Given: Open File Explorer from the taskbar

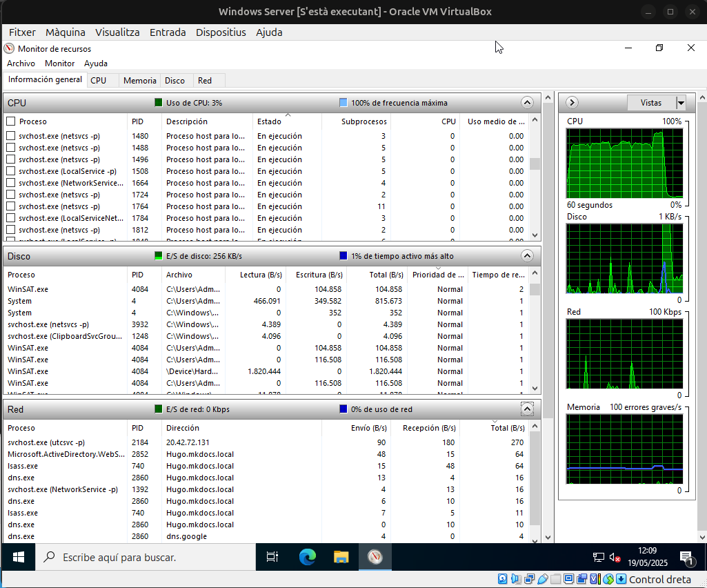Looking at the screenshot, I should (x=341, y=556).
